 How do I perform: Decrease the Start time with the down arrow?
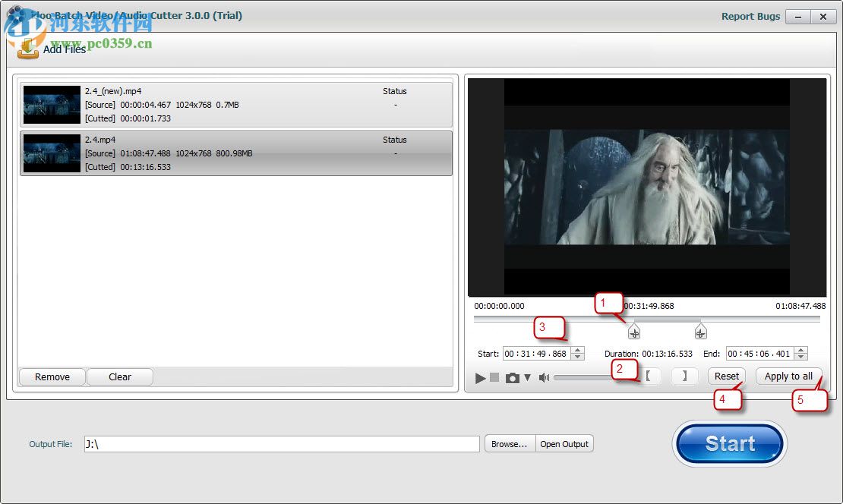point(578,357)
